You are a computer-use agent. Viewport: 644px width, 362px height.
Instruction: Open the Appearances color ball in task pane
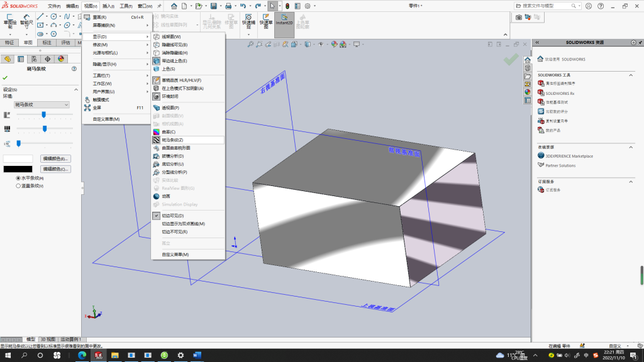coord(528,92)
